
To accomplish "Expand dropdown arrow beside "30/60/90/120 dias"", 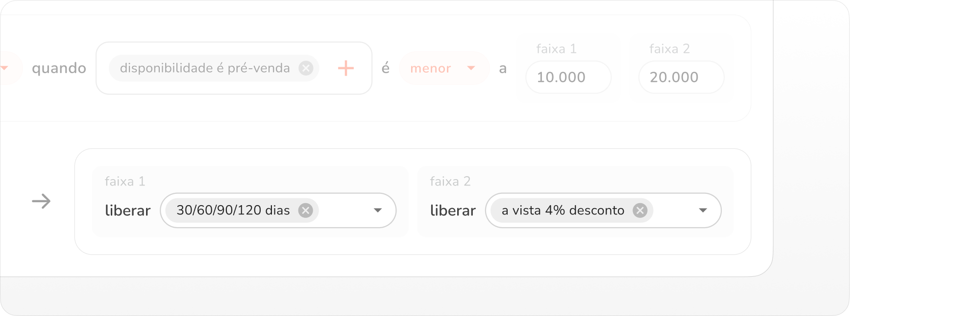I will [x=377, y=211].
